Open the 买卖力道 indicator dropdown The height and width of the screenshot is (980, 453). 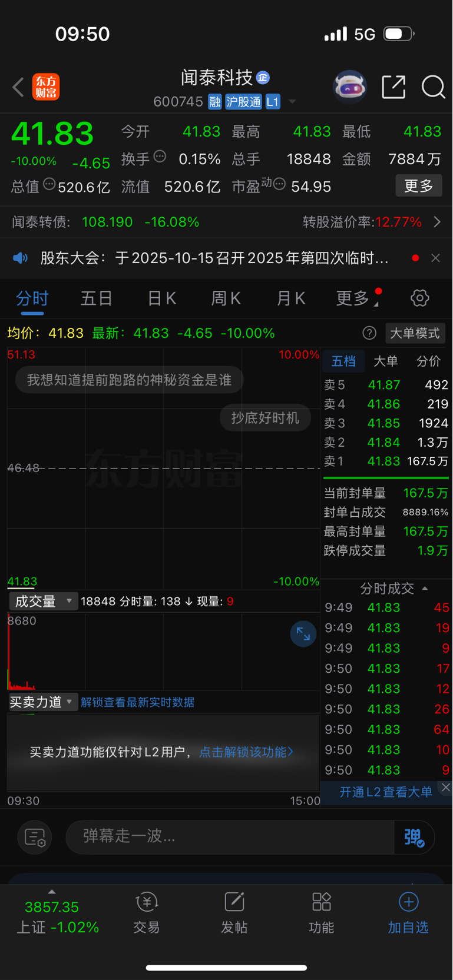(x=43, y=702)
